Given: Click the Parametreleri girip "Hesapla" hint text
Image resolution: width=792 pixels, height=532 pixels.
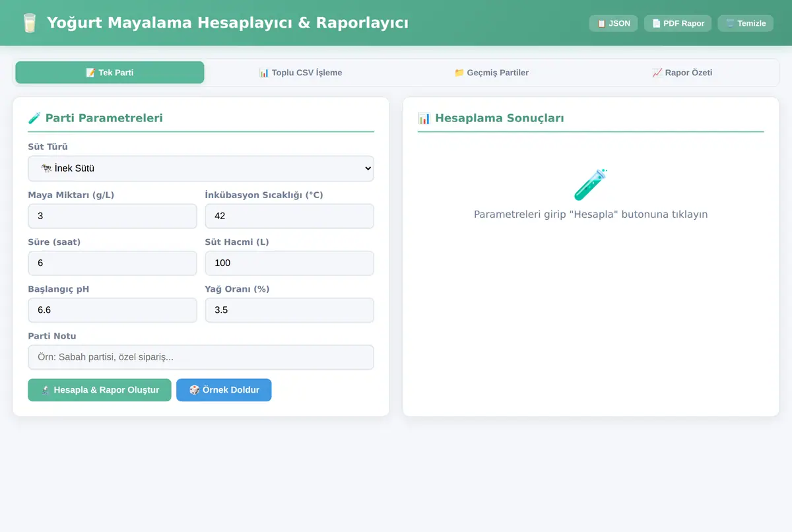Looking at the screenshot, I should pyautogui.click(x=591, y=215).
